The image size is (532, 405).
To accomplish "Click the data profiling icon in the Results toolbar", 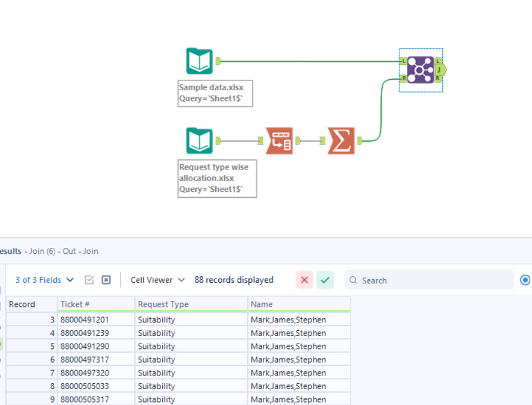I will click(x=524, y=280).
